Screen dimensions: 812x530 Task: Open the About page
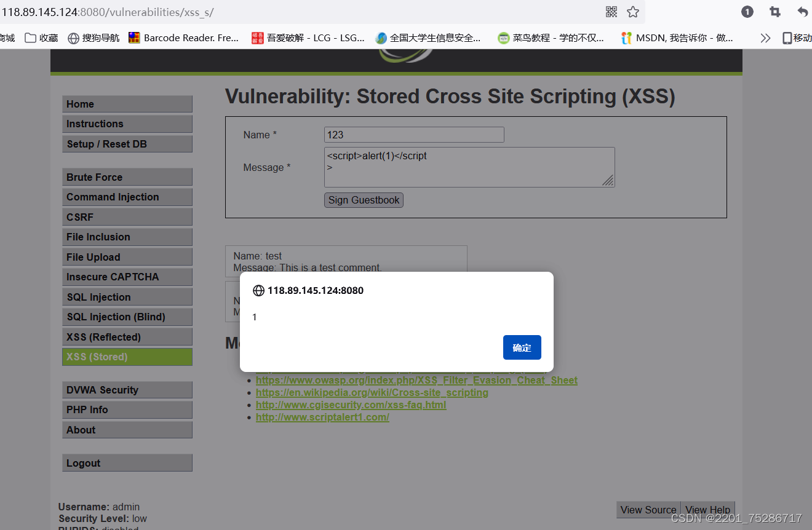click(x=127, y=430)
